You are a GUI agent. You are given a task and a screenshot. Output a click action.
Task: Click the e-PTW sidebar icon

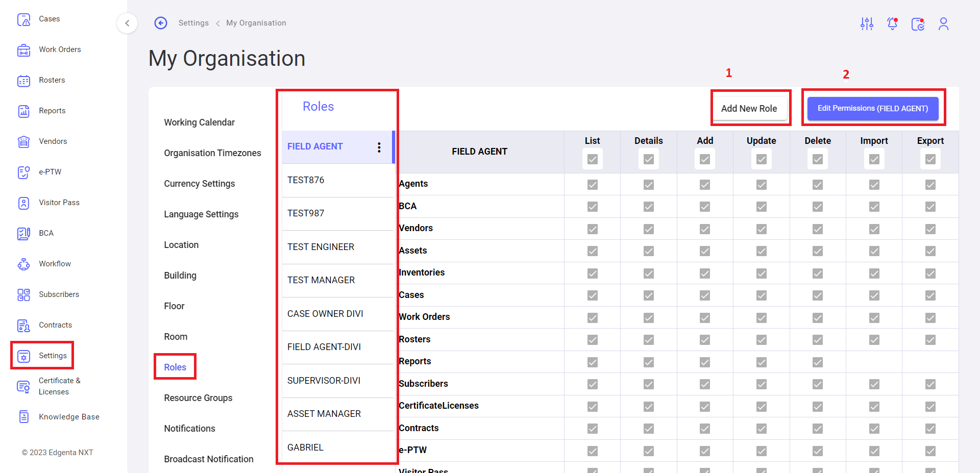23,172
